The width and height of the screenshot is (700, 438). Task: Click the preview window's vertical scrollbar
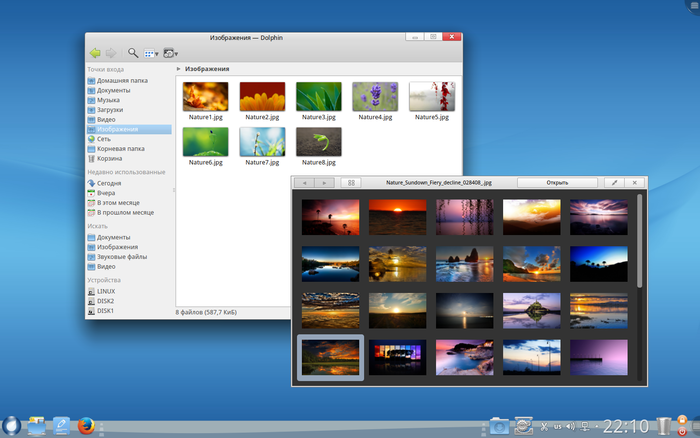[640, 240]
